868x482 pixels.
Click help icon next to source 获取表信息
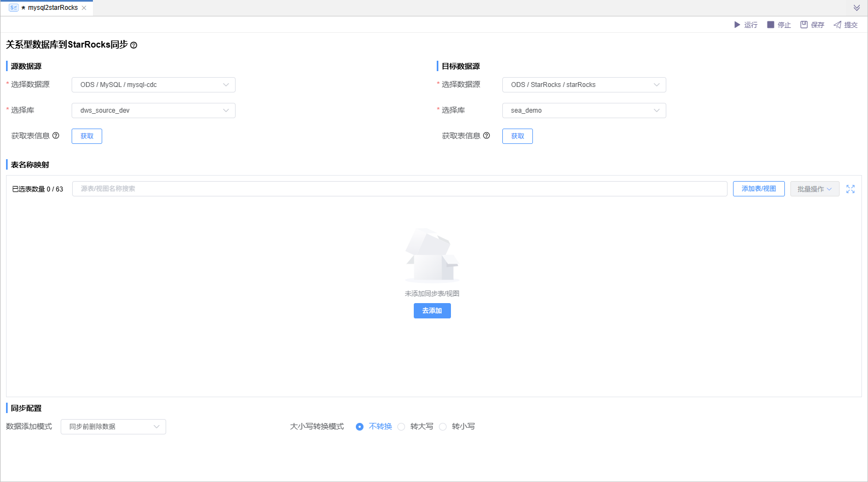pyautogui.click(x=56, y=136)
